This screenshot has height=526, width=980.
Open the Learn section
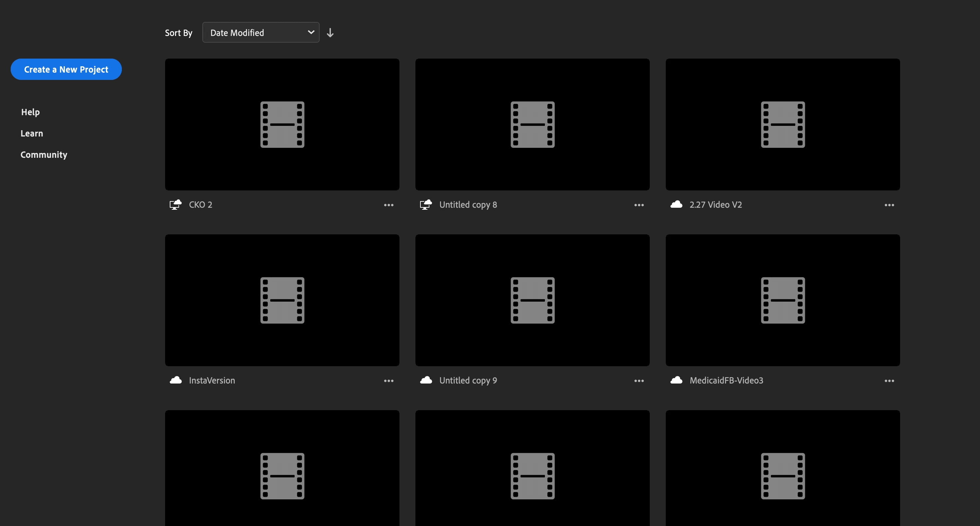pyautogui.click(x=32, y=133)
